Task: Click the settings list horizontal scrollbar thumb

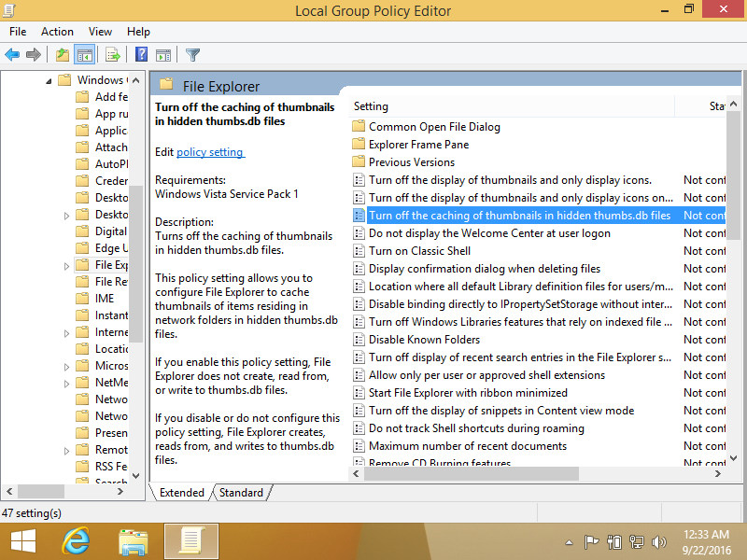Action: coord(472,473)
